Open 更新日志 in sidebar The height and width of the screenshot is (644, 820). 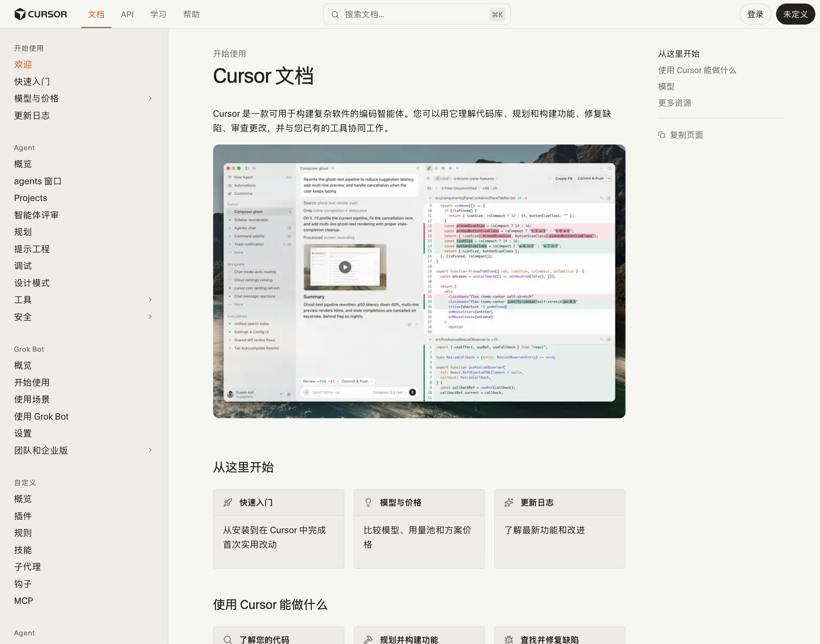click(x=32, y=116)
